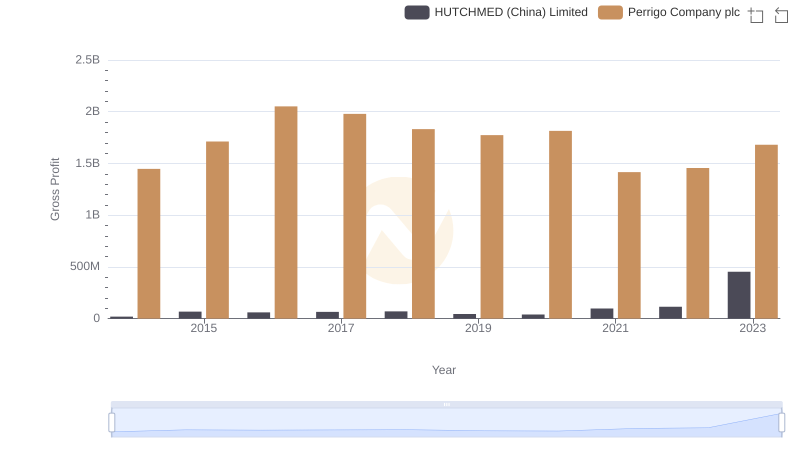Click the dark HUTCHMED legend color swatch
The height and width of the screenshot is (461, 800).
click(x=417, y=12)
